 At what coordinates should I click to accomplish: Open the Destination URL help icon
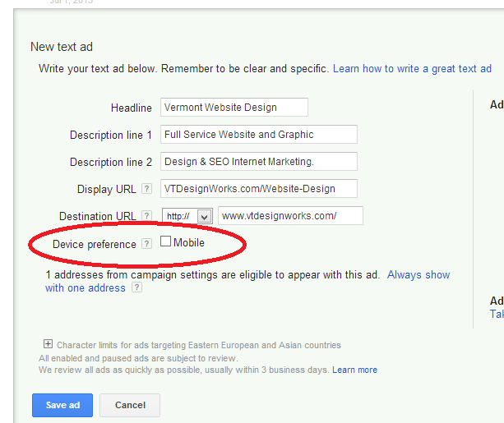coord(146,215)
